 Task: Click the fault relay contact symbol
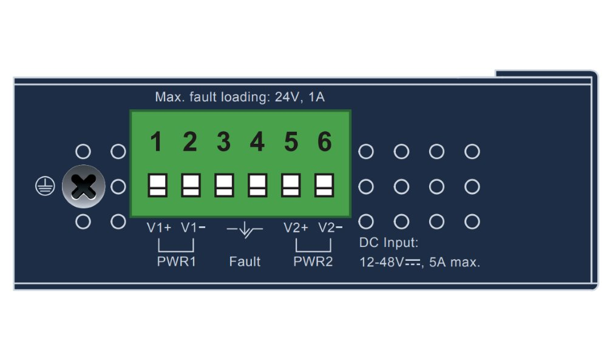245,229
